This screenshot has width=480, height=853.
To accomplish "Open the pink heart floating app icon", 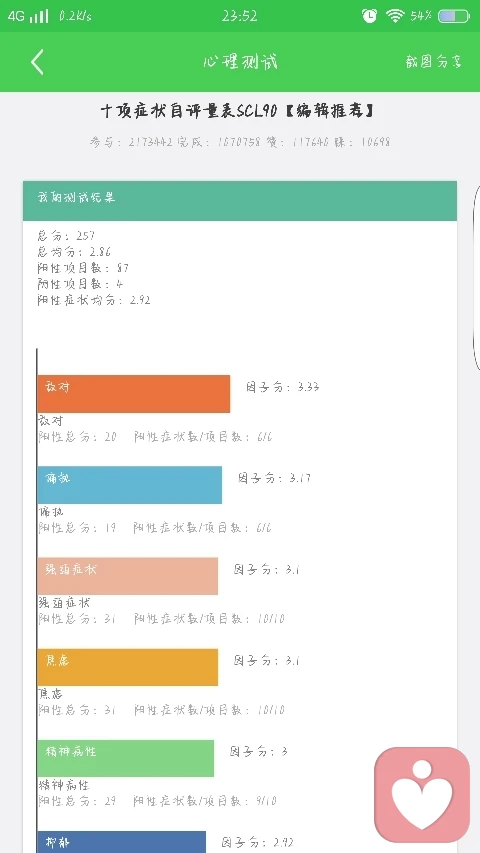I will [422, 795].
